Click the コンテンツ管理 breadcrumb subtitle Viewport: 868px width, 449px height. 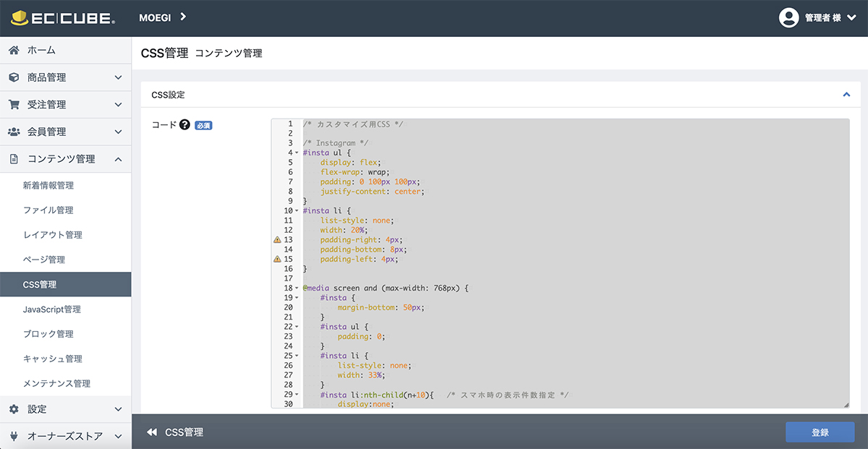click(x=229, y=54)
